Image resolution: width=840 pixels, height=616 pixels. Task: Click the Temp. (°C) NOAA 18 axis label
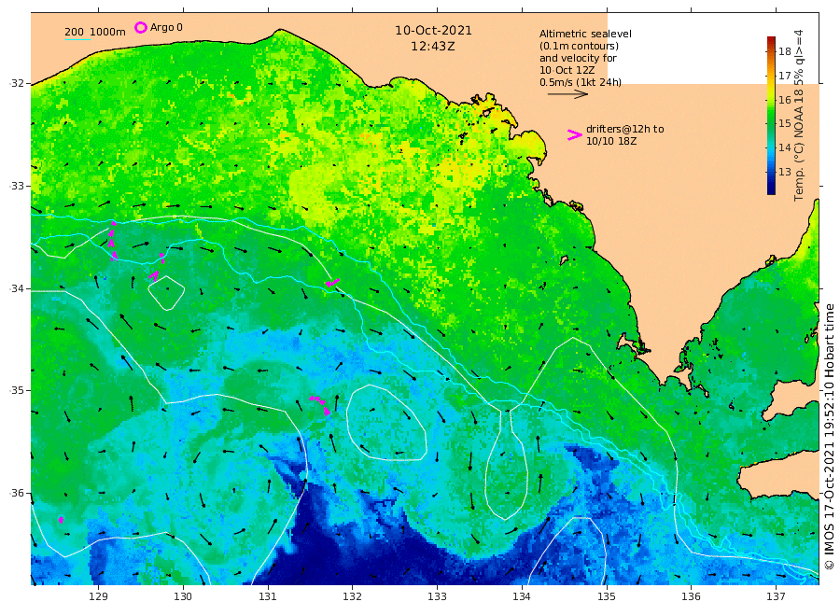[799, 115]
